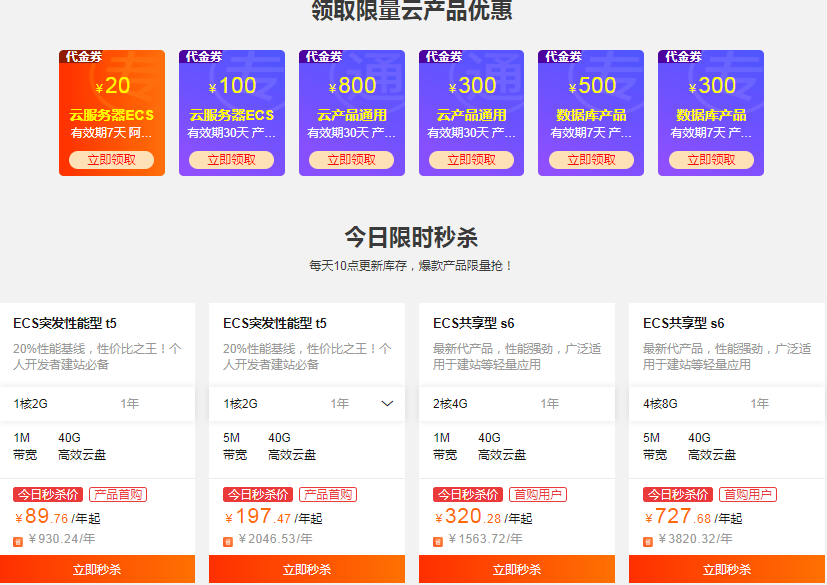Click the 今日限时秒杀 section heading
Image resolution: width=827 pixels, height=585 pixels.
pos(411,237)
